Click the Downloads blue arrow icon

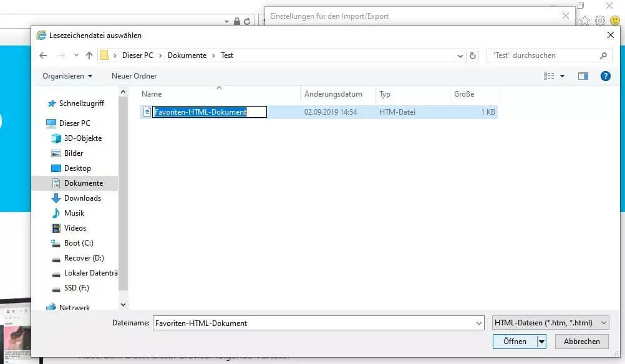[56, 198]
